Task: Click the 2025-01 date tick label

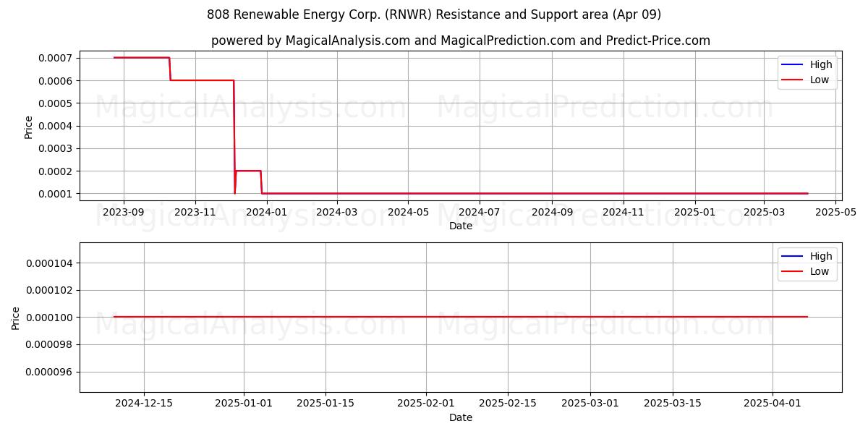Action: (695, 212)
